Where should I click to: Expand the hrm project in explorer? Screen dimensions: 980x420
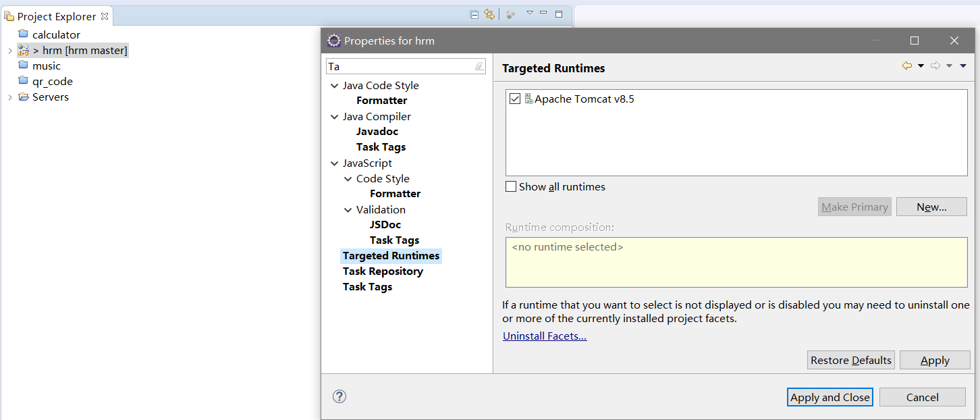pyautogui.click(x=9, y=51)
